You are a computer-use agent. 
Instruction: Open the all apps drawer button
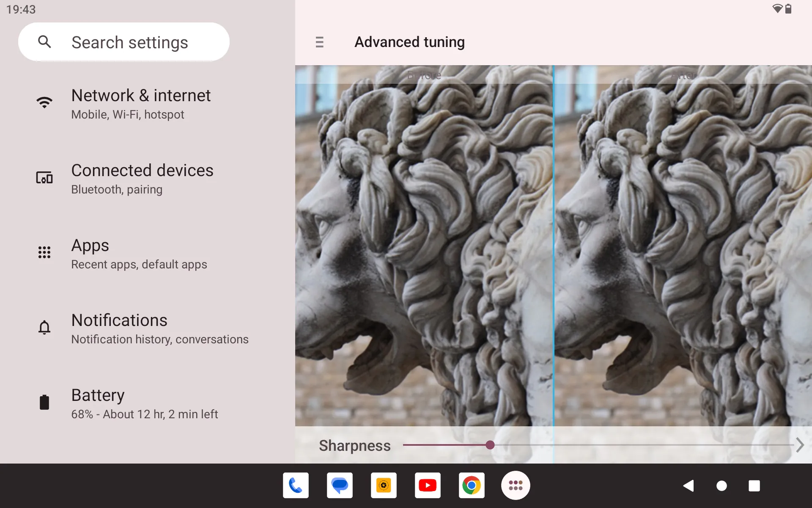coord(516,486)
